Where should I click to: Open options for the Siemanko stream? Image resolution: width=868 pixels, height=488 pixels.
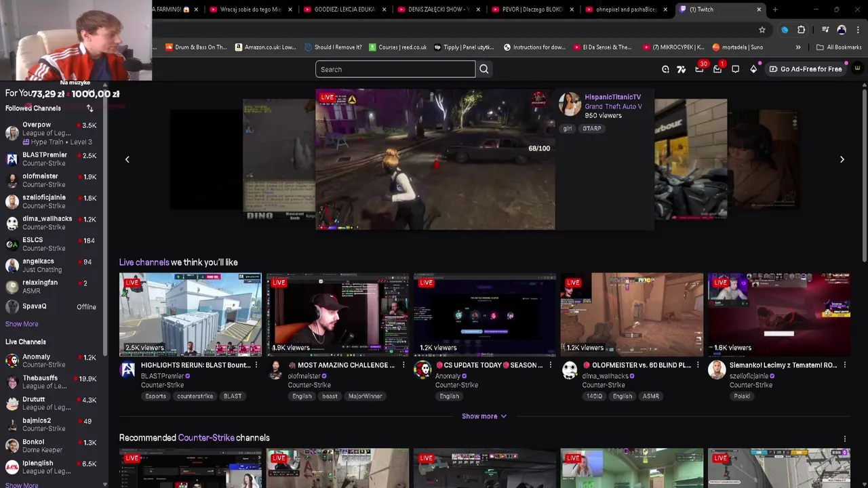(x=844, y=365)
